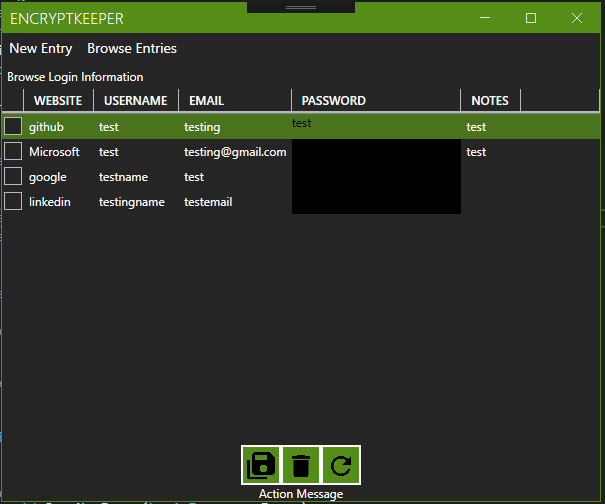Click the hidden Microsoft password cell
The image size is (605, 504).
(x=376, y=152)
